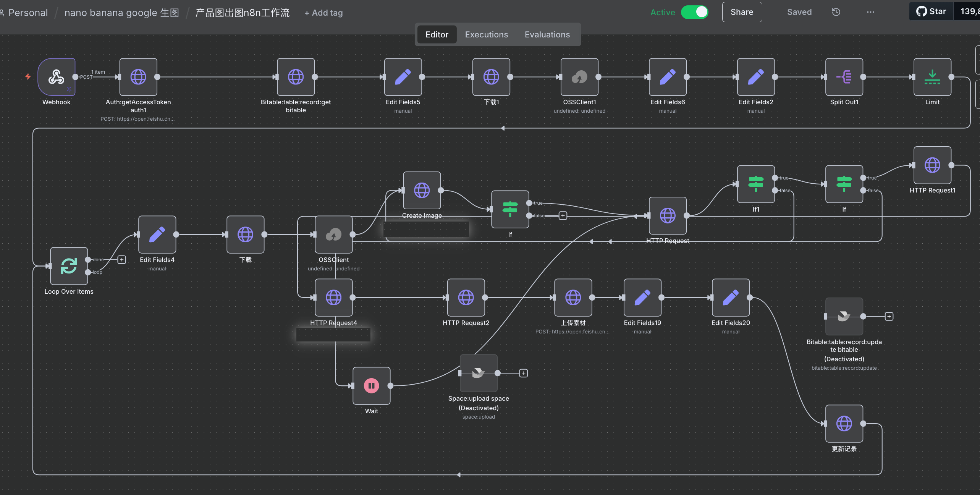980x495 pixels.
Task: Open the Edit Fields5 node
Action: click(x=403, y=77)
